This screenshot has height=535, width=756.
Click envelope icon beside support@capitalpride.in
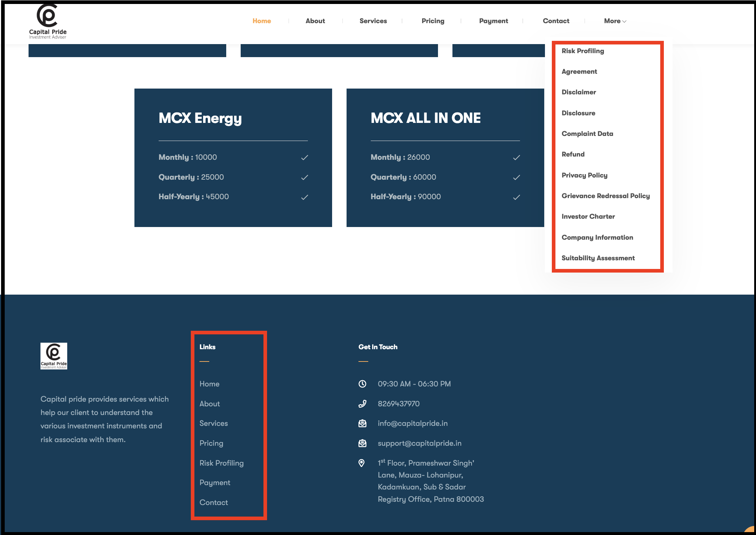[x=362, y=443]
